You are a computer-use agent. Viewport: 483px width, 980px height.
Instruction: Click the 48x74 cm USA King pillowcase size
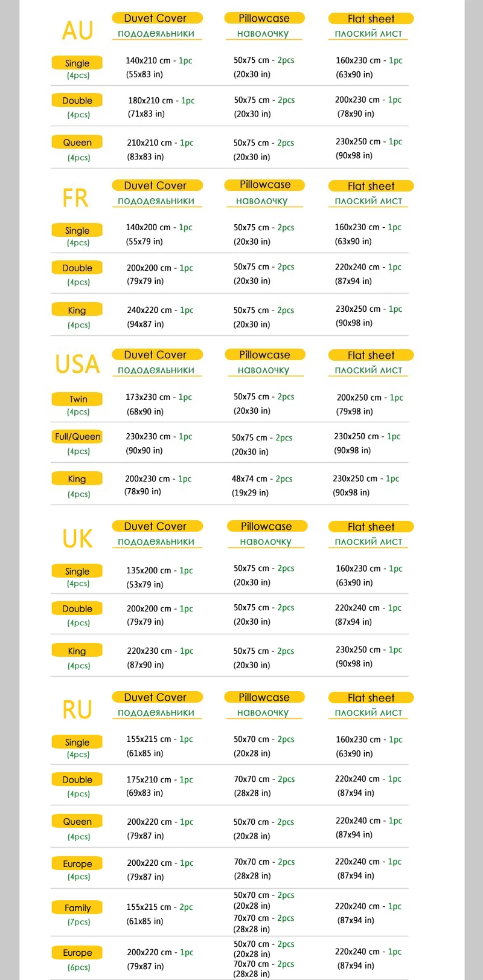[249, 479]
